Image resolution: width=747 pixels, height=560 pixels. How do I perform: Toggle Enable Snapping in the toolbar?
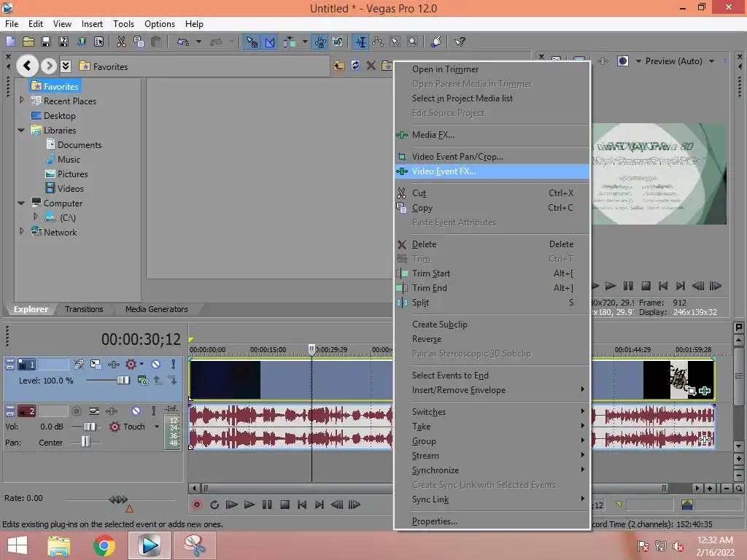click(252, 42)
